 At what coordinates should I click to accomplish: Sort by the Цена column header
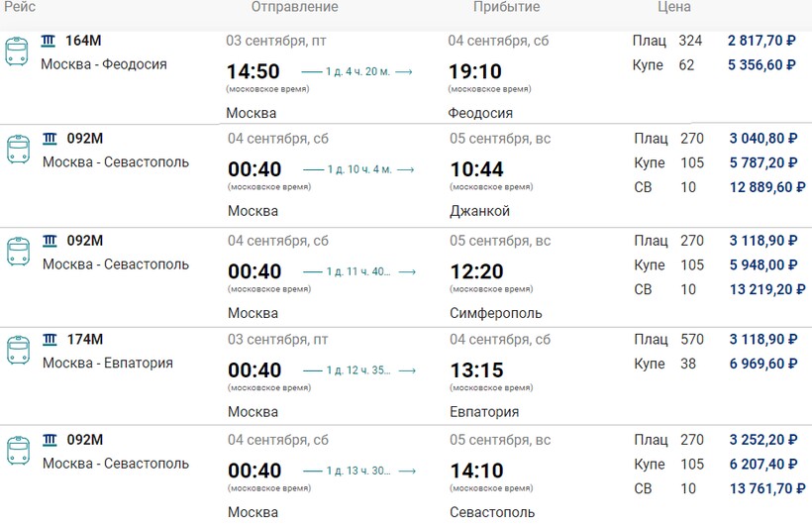pos(674,7)
